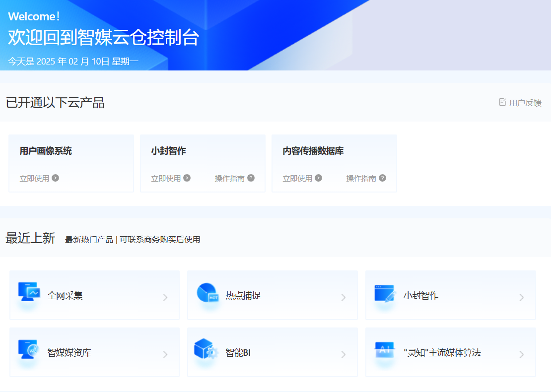Click the 智能BI cube icon

(206, 349)
